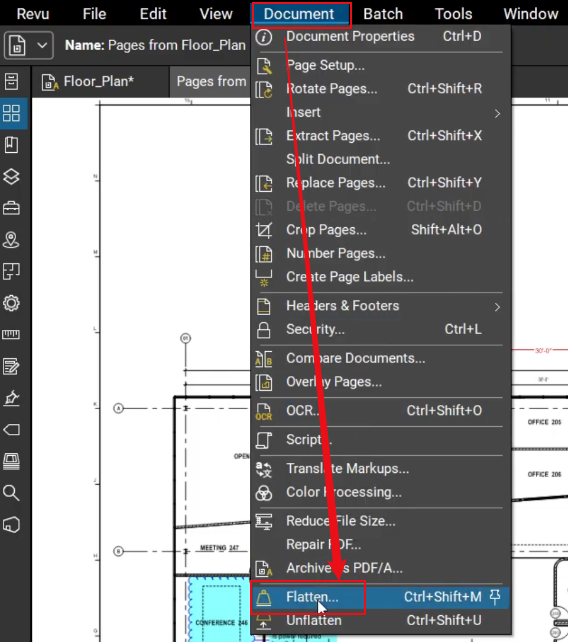
Task: Open the Places panel icon
Action: [11, 240]
